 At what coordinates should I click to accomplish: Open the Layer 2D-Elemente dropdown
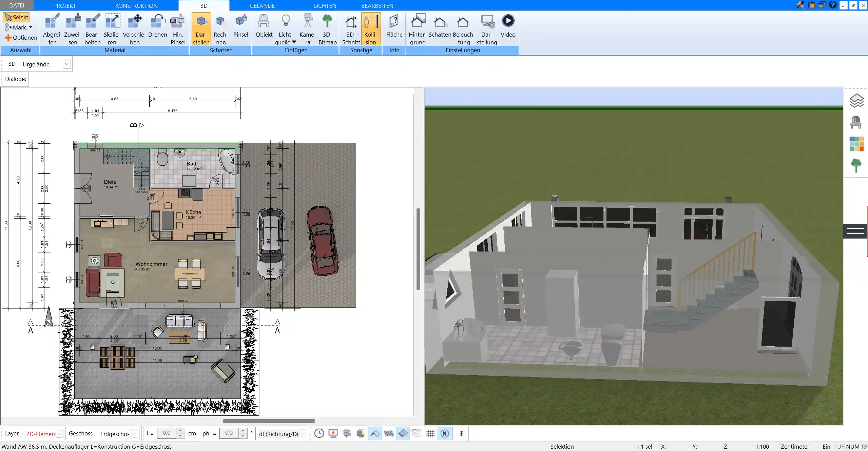(x=59, y=433)
